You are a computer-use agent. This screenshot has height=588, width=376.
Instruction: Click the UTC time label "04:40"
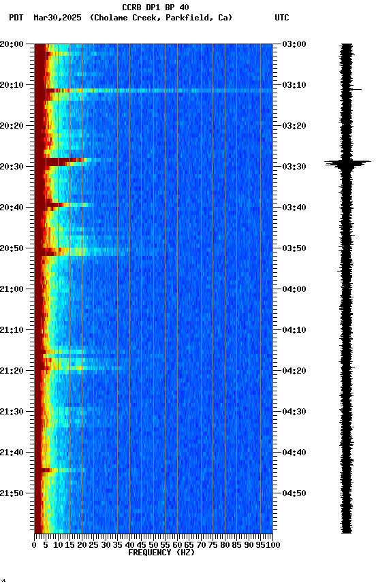(294, 453)
